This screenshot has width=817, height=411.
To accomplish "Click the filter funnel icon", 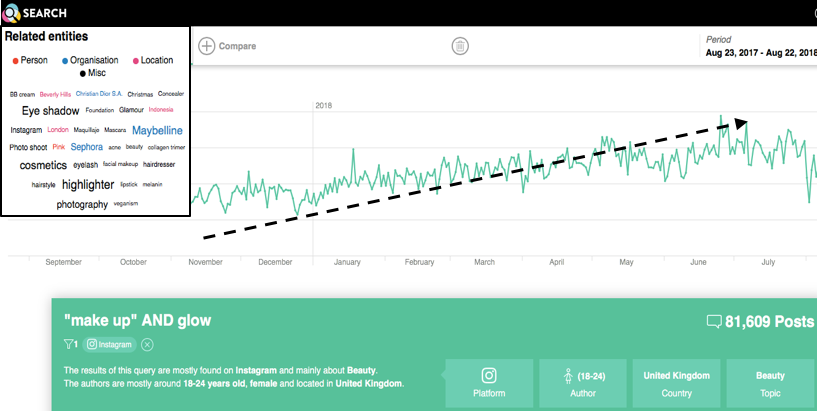I will 68,344.
